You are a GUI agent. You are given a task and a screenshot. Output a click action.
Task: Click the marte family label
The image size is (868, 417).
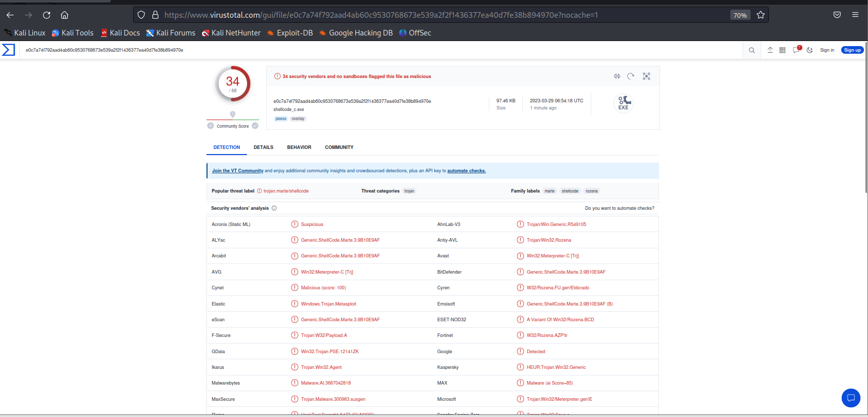point(550,191)
